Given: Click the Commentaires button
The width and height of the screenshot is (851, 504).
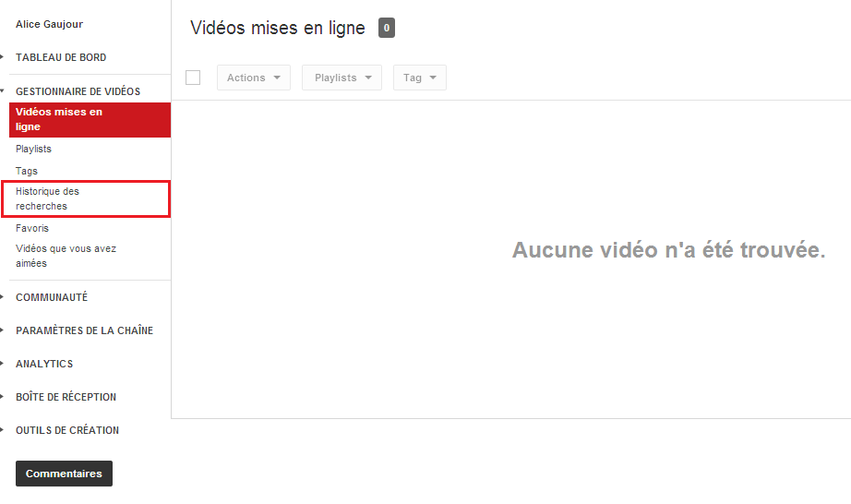Looking at the screenshot, I should (x=64, y=474).
